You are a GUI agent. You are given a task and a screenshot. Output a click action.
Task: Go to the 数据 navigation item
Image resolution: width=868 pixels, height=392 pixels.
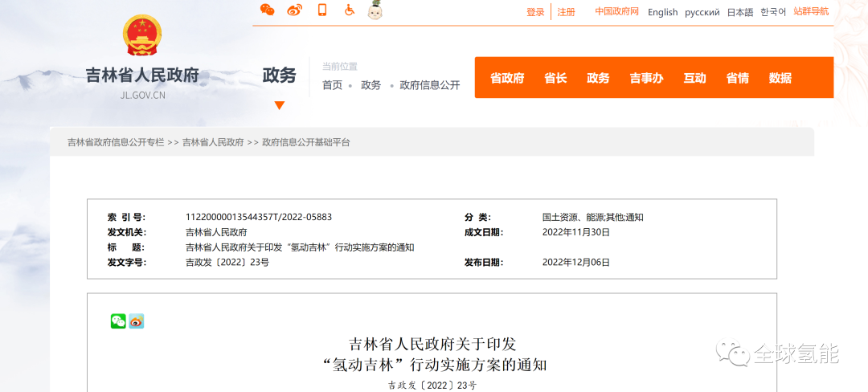pyautogui.click(x=780, y=78)
